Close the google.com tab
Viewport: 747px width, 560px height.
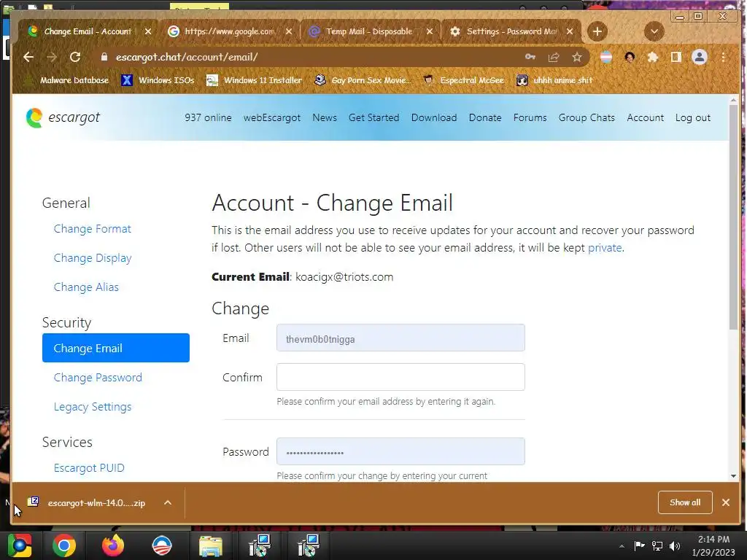(x=289, y=31)
